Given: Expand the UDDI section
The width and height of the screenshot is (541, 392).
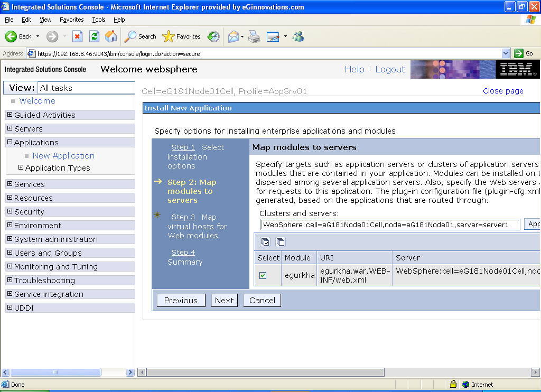Looking at the screenshot, I should point(10,307).
